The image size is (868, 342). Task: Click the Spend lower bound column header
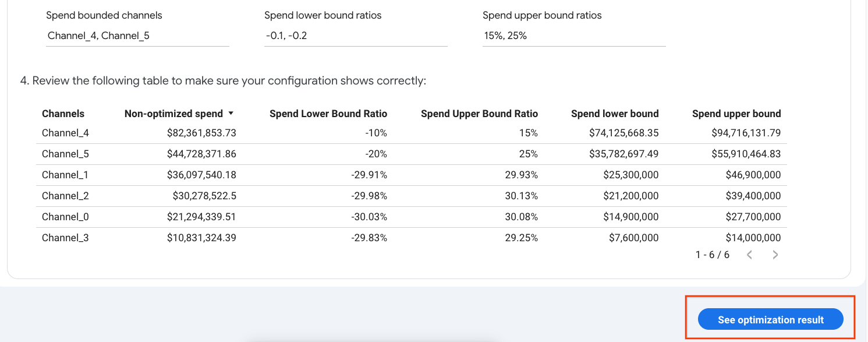pos(614,114)
